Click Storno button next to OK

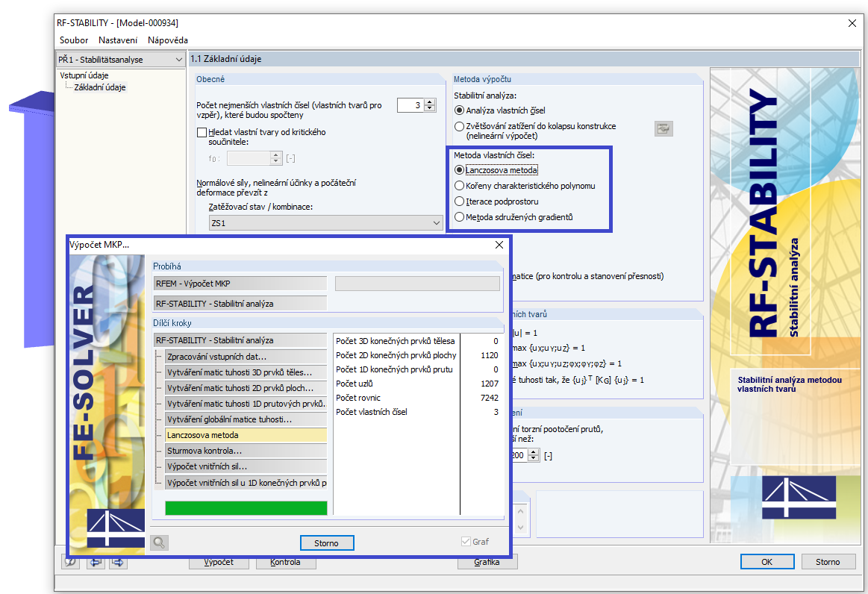tap(828, 562)
